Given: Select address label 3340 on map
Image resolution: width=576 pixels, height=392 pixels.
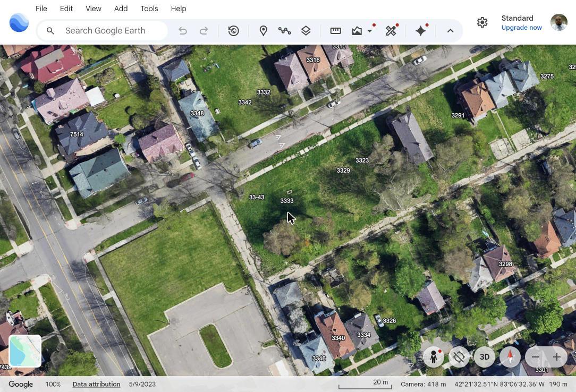Looking at the screenshot, I should (338, 338).
